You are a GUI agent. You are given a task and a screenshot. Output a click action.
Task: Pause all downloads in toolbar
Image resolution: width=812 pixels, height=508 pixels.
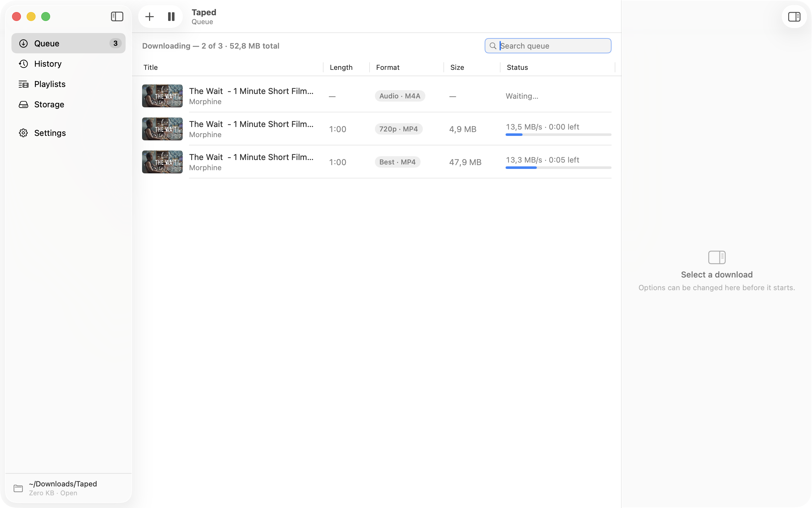click(x=171, y=17)
